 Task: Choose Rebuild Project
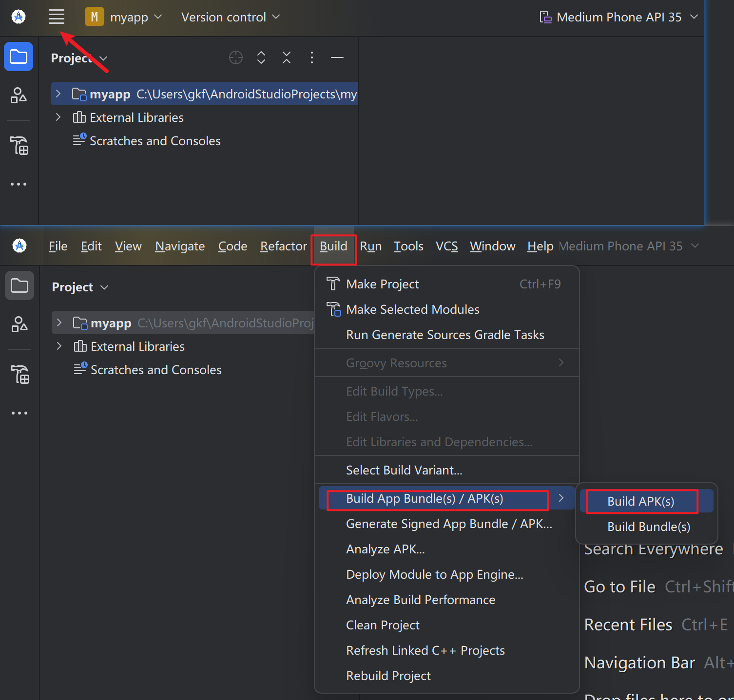[x=447, y=676]
